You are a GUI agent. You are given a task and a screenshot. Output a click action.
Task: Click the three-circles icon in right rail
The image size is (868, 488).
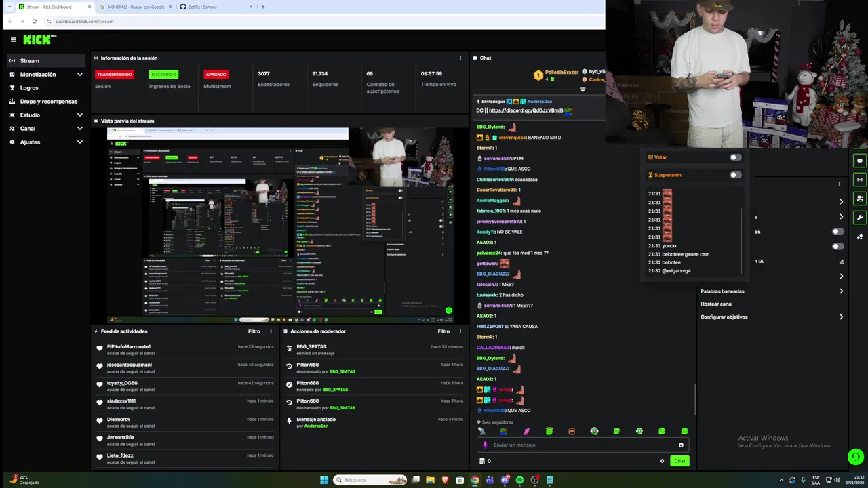[860, 237]
